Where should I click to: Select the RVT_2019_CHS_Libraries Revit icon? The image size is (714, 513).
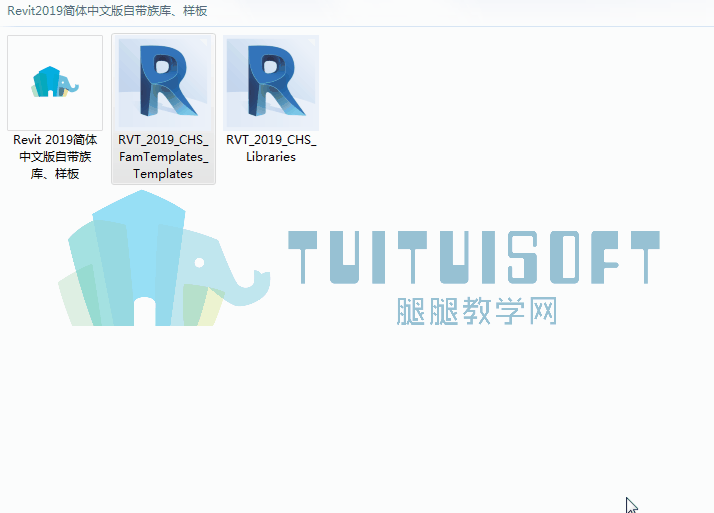coord(271,84)
